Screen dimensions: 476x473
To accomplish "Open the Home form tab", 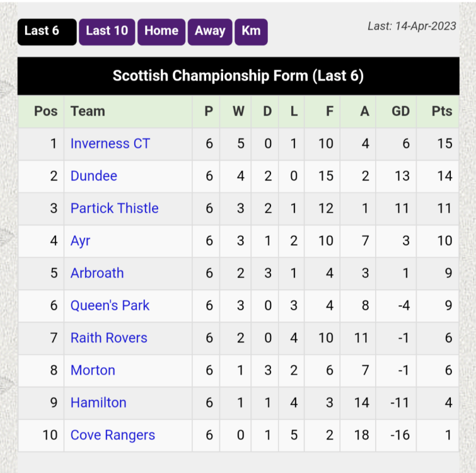I will tap(161, 32).
